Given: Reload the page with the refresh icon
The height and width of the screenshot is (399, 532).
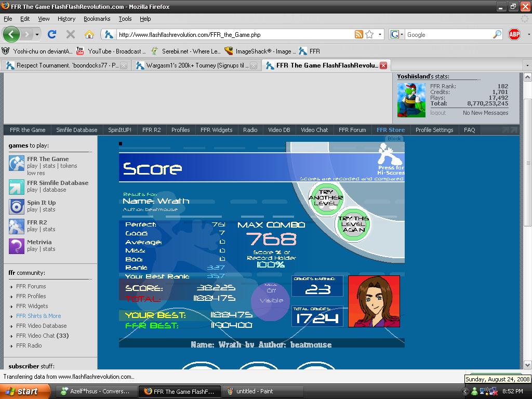Looking at the screenshot, I should click(x=52, y=34).
